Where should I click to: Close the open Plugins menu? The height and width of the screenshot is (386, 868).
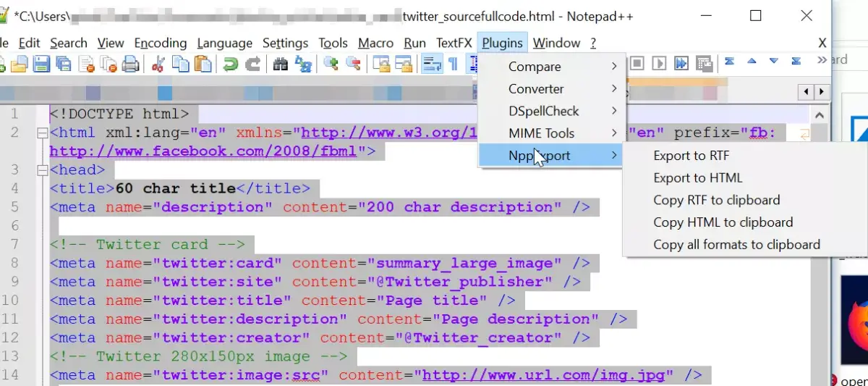[x=503, y=43]
